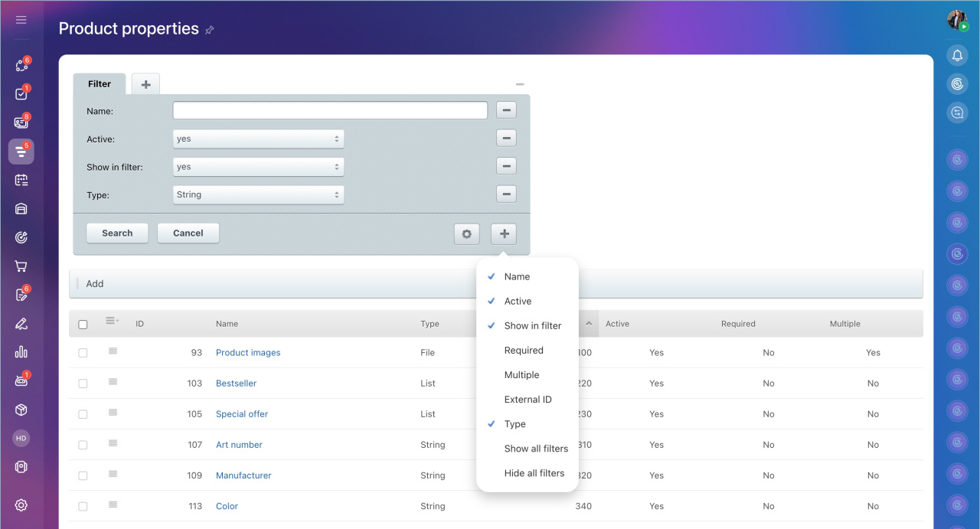The width and height of the screenshot is (980, 529).
Task: Expand the Show in filter dropdown
Action: coord(258,167)
